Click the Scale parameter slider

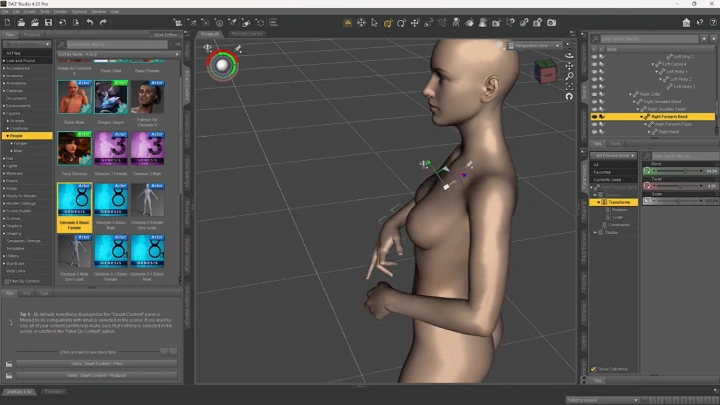pos(680,201)
